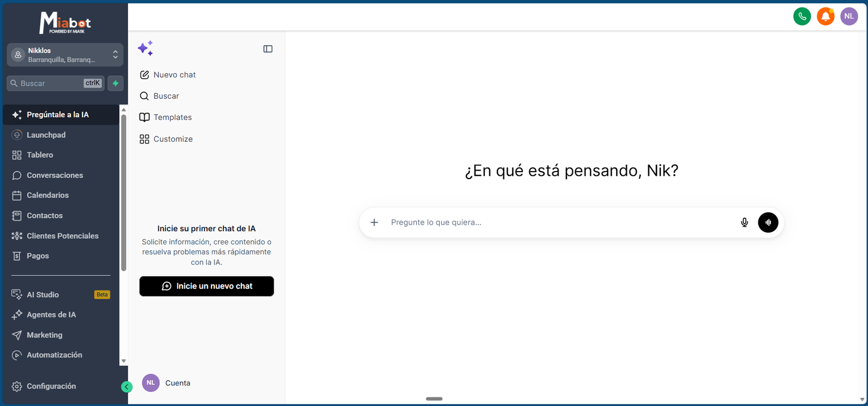The image size is (868, 406).
Task: Click the Nuevo chat pencil icon
Action: click(x=144, y=75)
